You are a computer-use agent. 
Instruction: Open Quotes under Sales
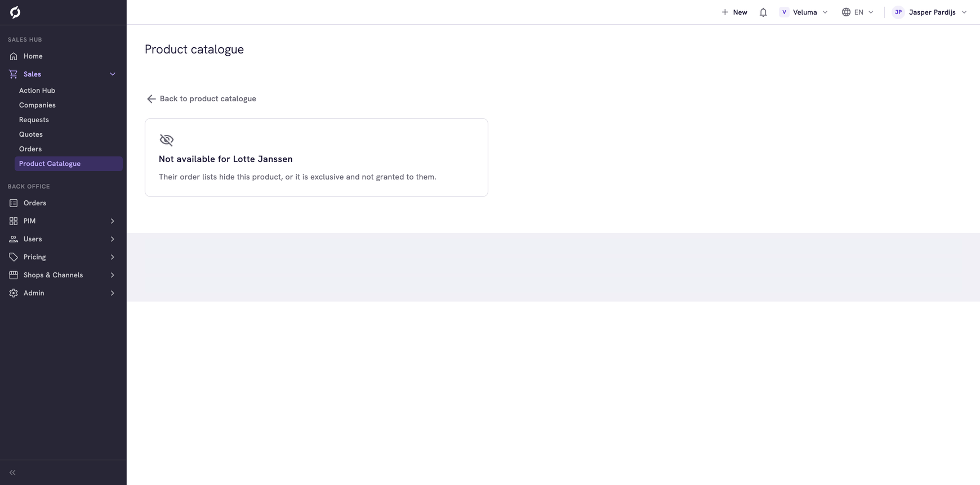click(31, 134)
